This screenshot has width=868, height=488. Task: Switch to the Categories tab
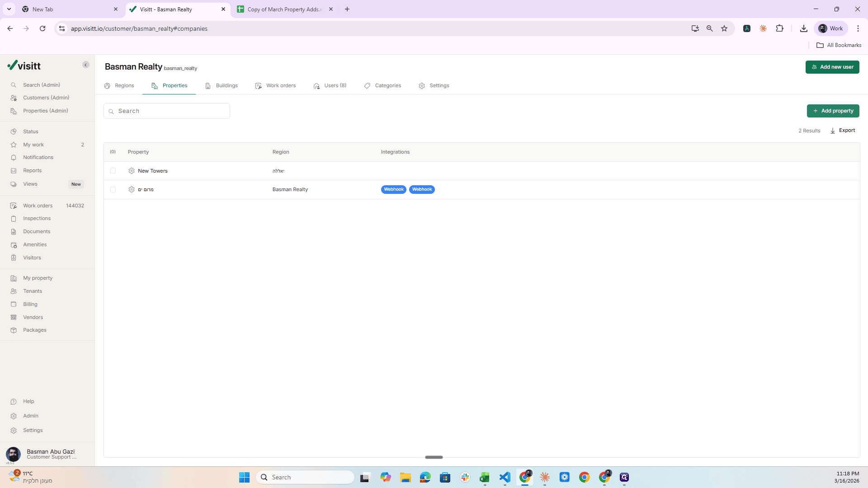[x=383, y=85]
